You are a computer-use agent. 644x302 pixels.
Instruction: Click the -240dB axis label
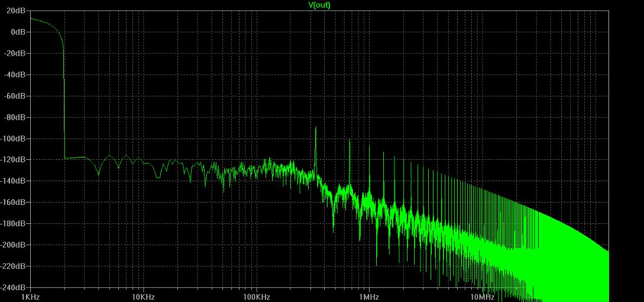[x=13, y=287]
